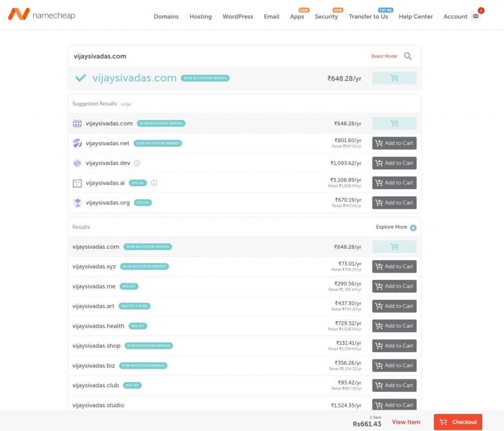Screen dimensions: 504x431
Task: Click the ₹1,093.62/yr price
Action: (x=346, y=163)
